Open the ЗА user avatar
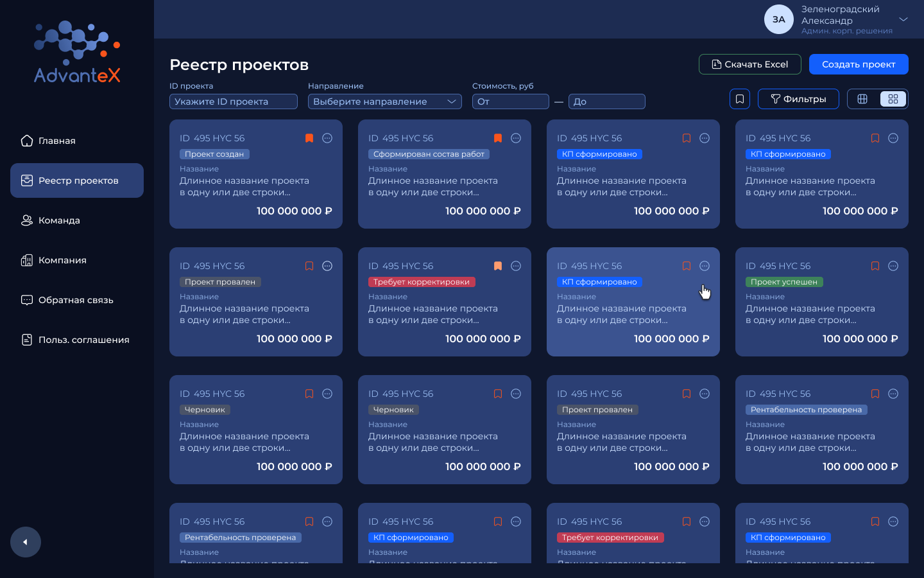 tap(779, 19)
